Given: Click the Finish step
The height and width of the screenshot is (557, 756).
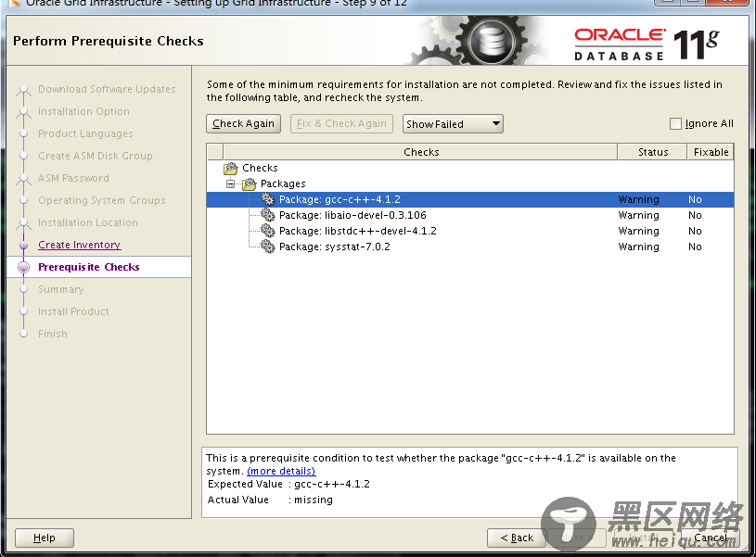Looking at the screenshot, I should (x=53, y=334).
